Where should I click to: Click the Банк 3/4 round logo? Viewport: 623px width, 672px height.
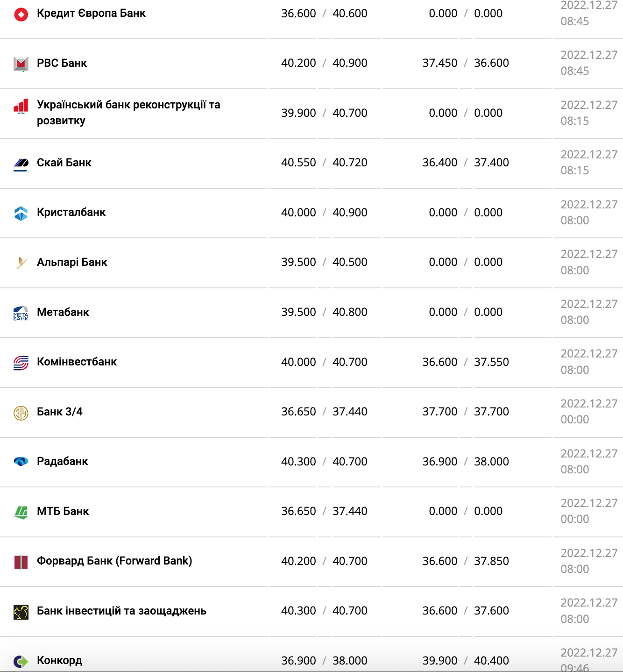pyautogui.click(x=21, y=413)
